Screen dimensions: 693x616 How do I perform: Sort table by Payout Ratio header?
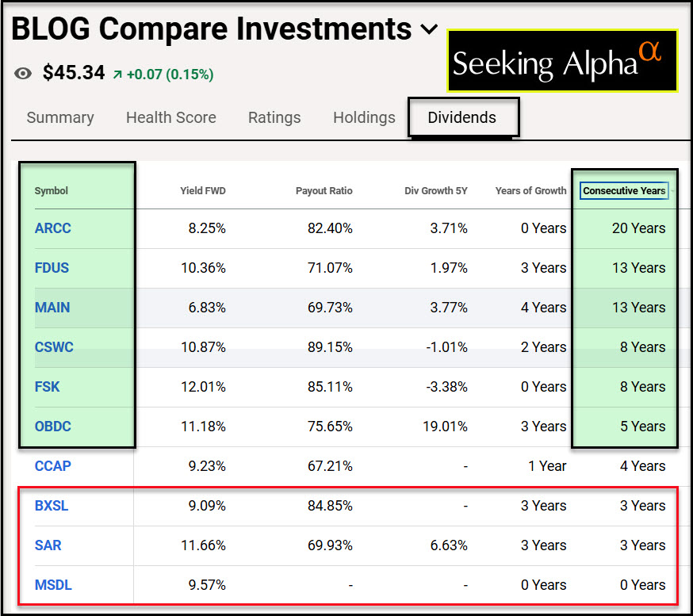click(324, 190)
